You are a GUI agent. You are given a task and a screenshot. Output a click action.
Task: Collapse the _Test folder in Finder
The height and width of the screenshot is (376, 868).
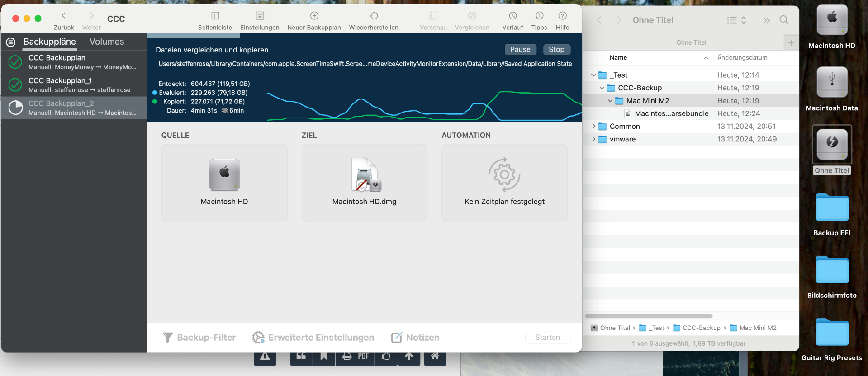pos(593,75)
